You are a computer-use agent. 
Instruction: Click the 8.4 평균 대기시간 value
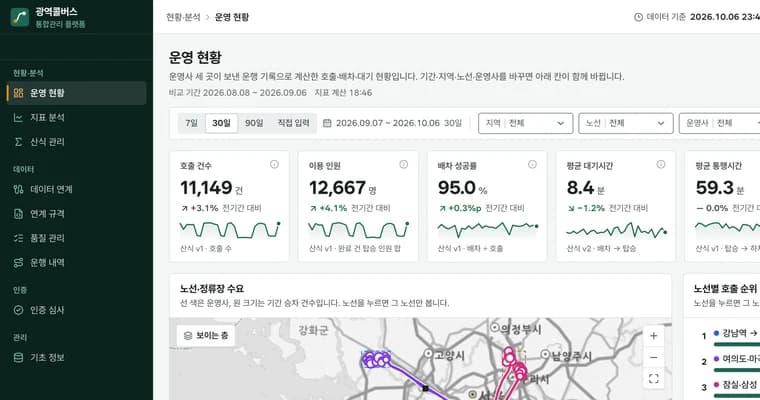click(x=580, y=188)
